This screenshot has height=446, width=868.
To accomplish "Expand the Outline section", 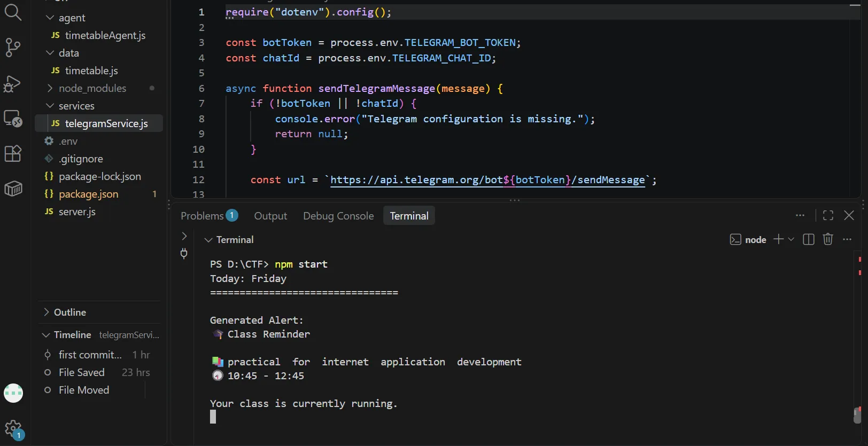I will click(x=46, y=312).
